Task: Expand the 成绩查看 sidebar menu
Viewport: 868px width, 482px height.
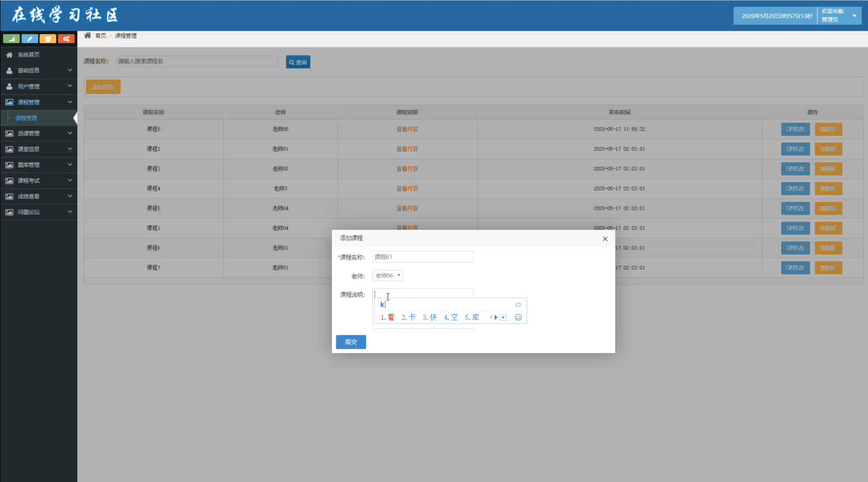Action: 39,196
